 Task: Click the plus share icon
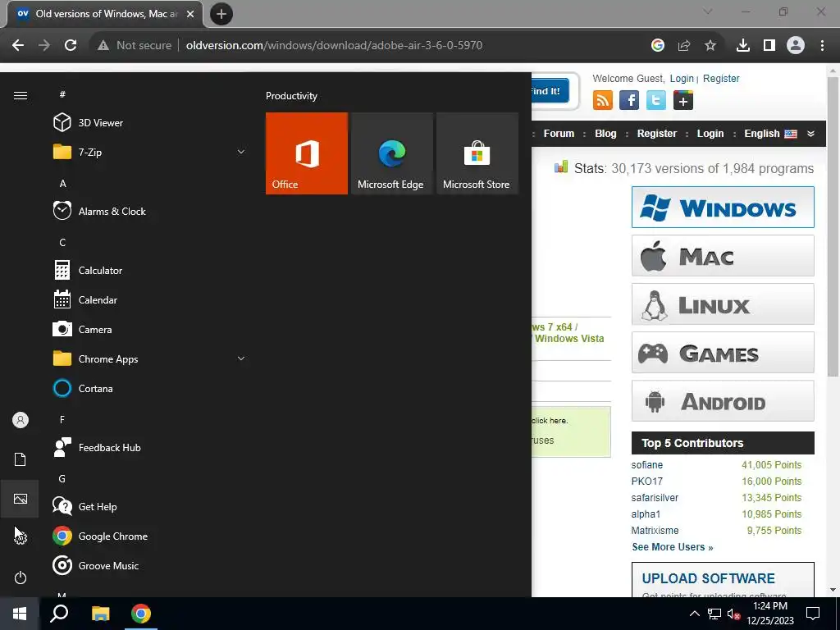pyautogui.click(x=683, y=100)
